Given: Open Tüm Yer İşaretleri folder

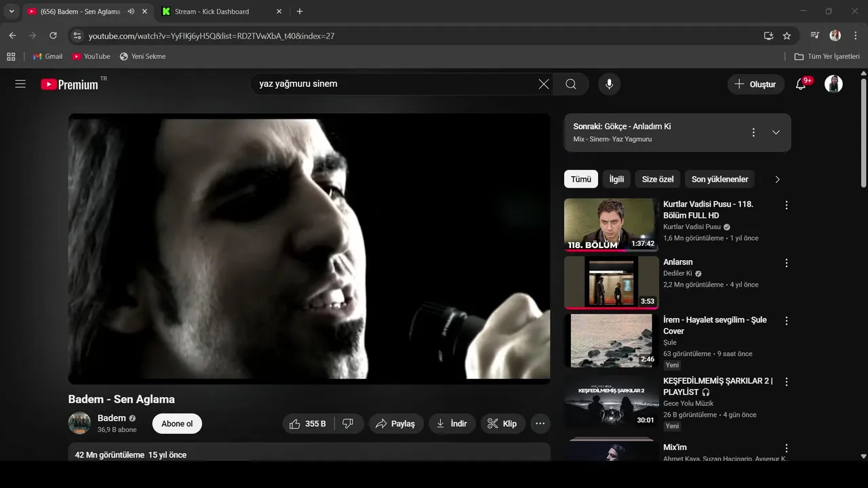Looking at the screenshot, I should (827, 56).
